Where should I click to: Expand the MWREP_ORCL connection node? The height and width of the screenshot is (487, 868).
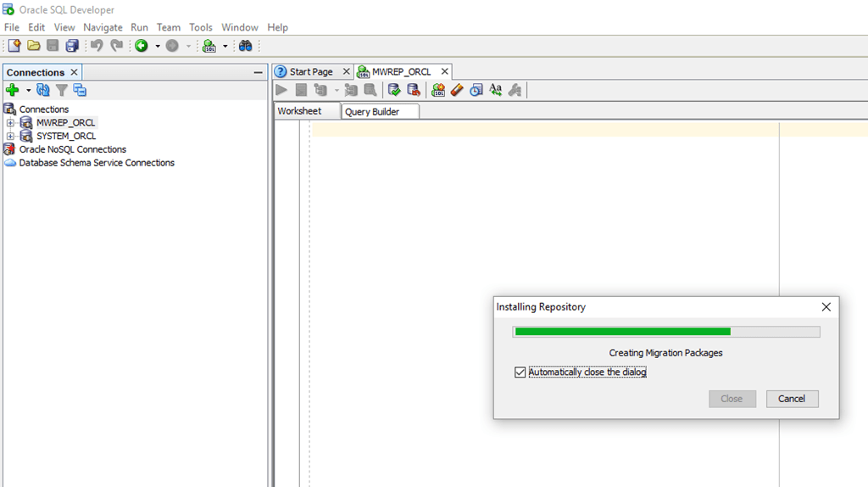coord(10,122)
